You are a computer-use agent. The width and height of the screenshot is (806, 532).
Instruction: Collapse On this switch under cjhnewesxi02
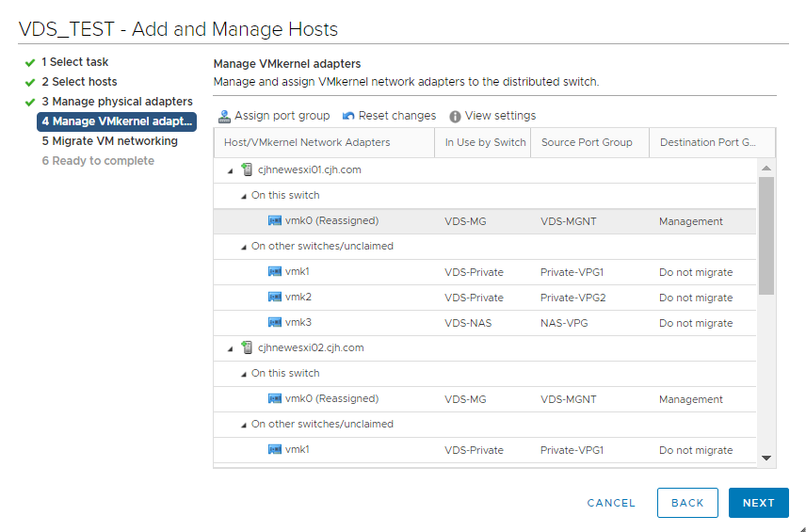(244, 374)
